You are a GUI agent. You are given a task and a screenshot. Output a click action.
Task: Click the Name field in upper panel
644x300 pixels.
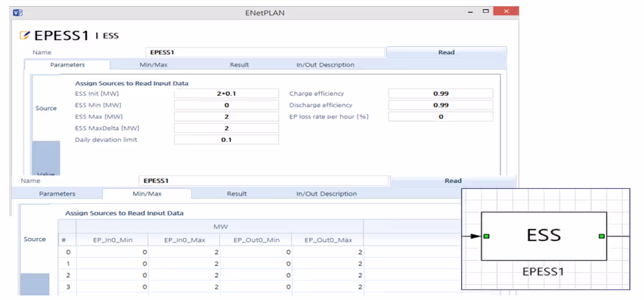coord(265,52)
